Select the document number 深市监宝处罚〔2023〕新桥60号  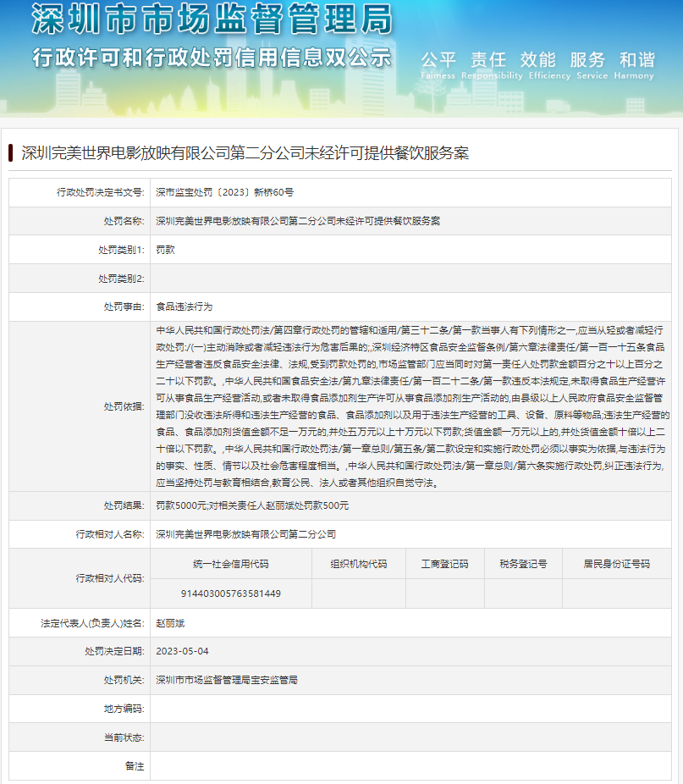click(x=224, y=192)
